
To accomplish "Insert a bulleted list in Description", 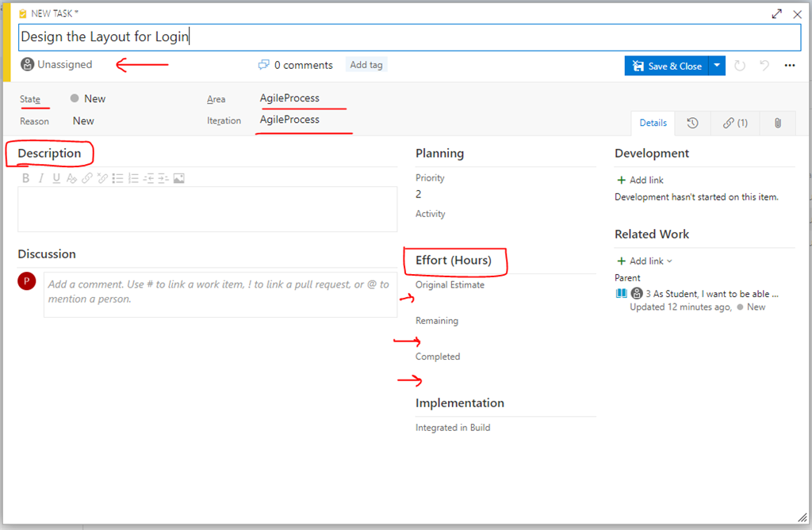I will coord(118,178).
